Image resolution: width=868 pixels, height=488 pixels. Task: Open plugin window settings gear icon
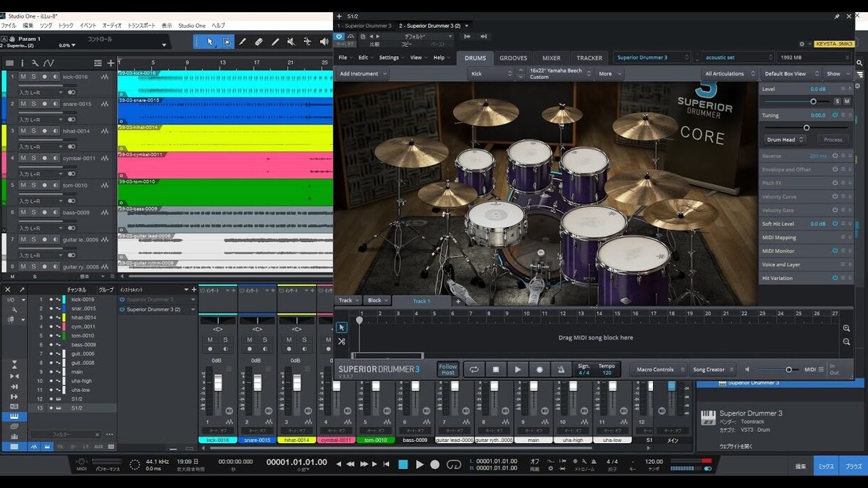802,44
